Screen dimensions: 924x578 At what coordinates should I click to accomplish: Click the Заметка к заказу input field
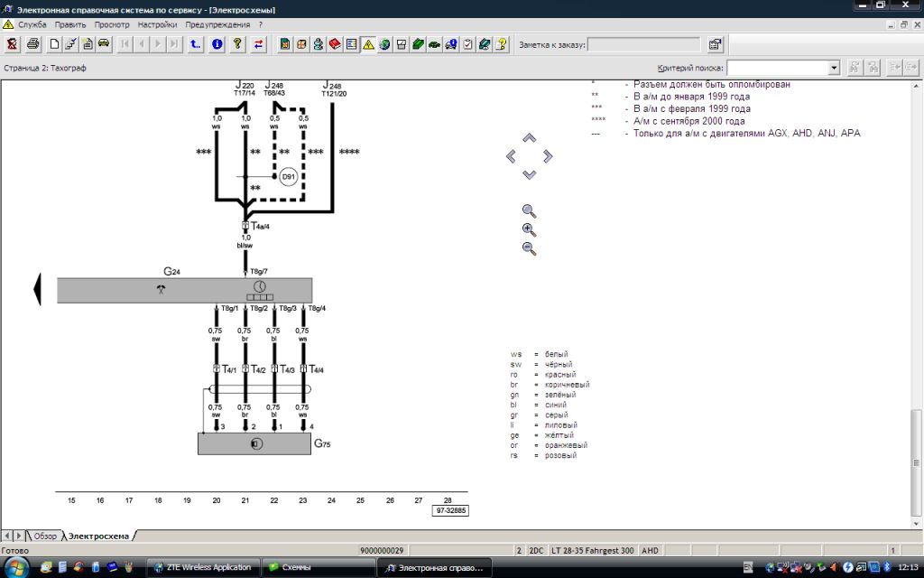click(643, 44)
